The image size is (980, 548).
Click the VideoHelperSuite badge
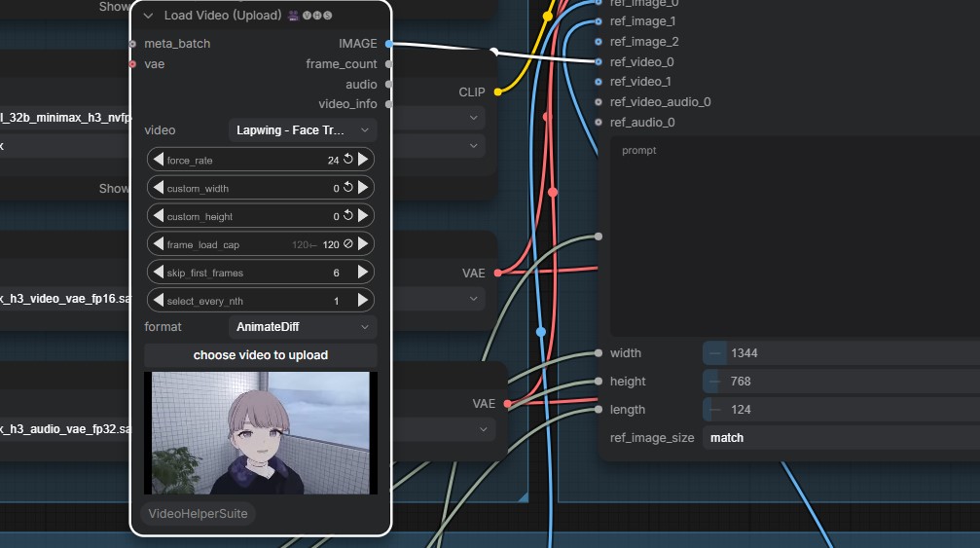coord(199,514)
